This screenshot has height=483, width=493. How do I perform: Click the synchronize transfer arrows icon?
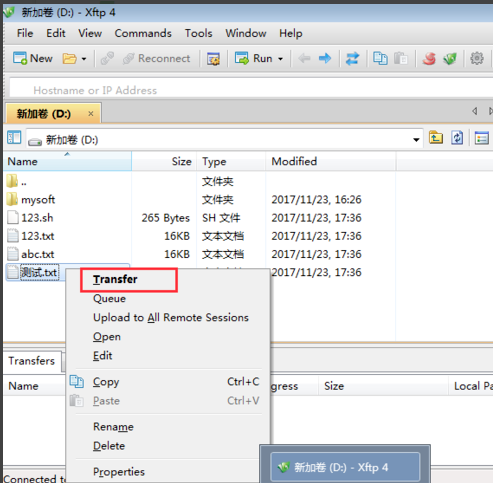pos(352,59)
